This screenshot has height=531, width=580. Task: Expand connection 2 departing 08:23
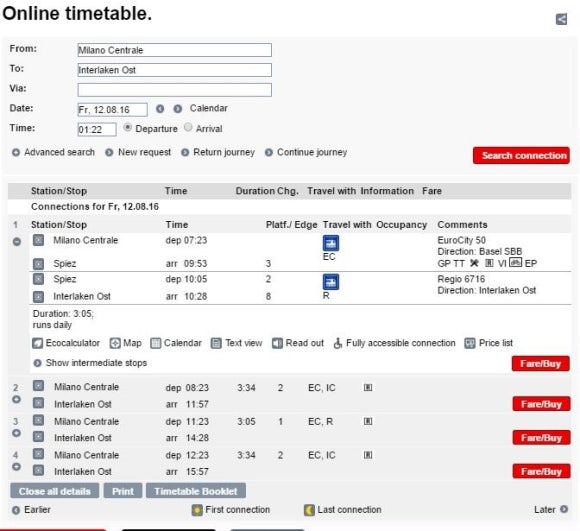click(x=16, y=399)
